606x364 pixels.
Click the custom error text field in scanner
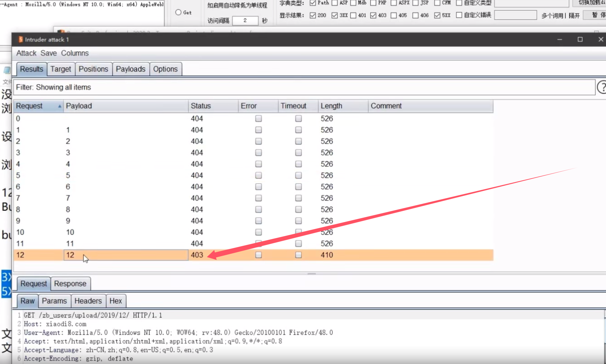pyautogui.click(x=515, y=15)
